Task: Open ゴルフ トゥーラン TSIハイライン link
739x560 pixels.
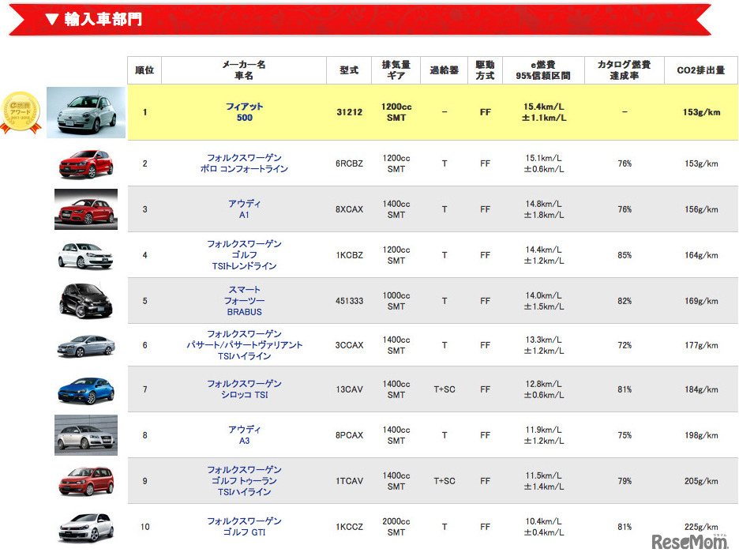Action: coord(244,486)
